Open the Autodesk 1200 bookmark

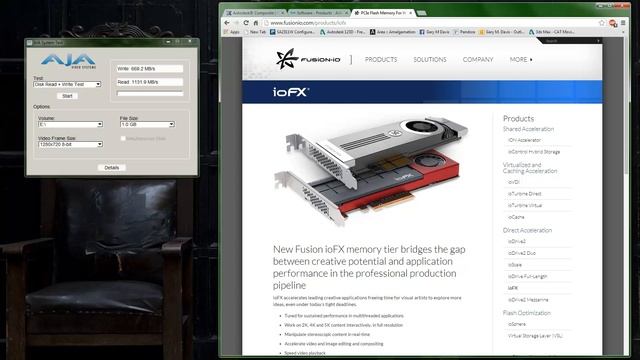pos(342,32)
